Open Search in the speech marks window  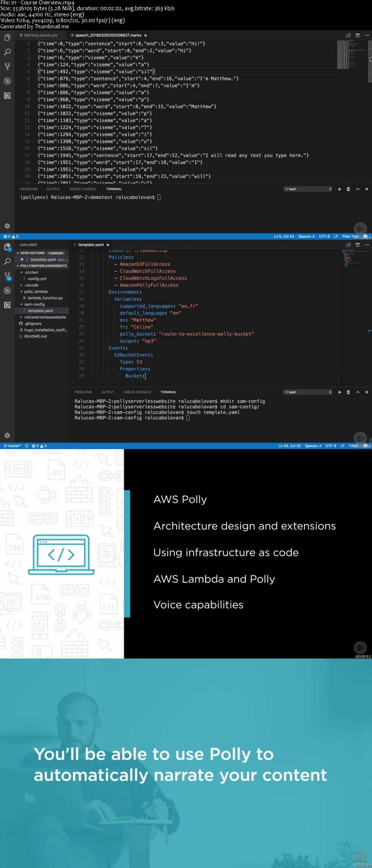7,52
